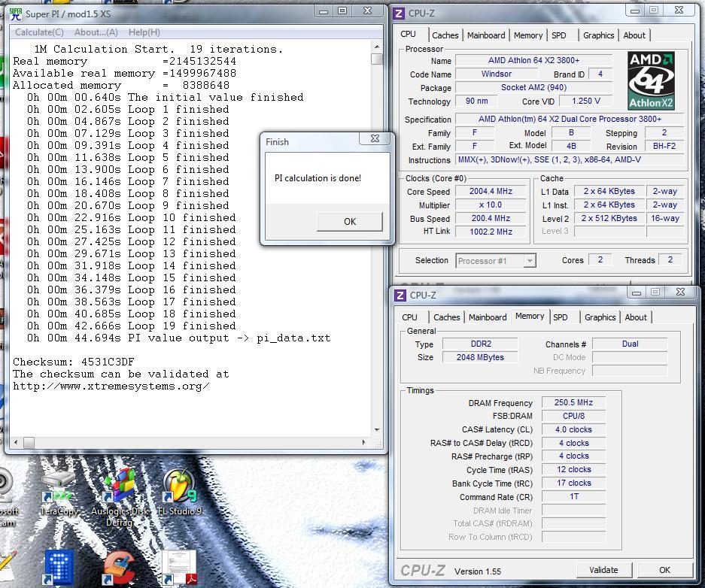The width and height of the screenshot is (705, 588).
Task: Click the CAS# Latency value 4.0 clocks
Action: [x=573, y=429]
